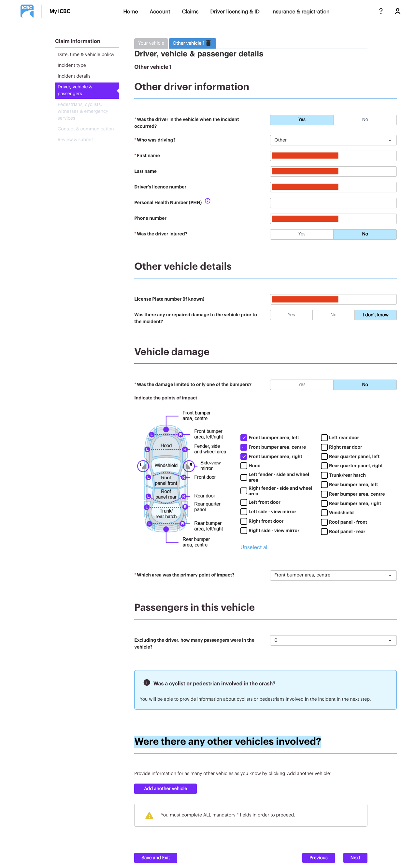Click the Add another vehicle button

(165, 789)
